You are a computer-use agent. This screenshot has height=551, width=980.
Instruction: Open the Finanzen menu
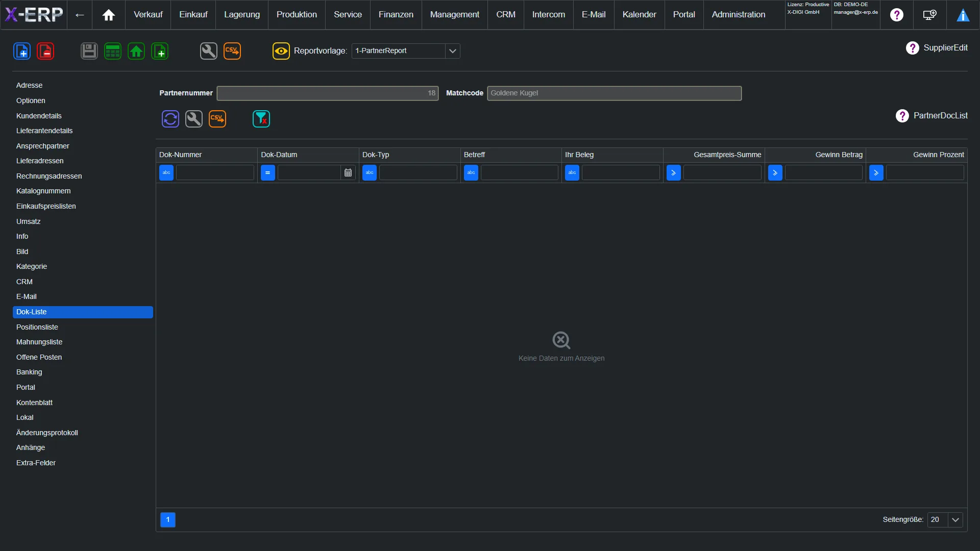pos(396,15)
